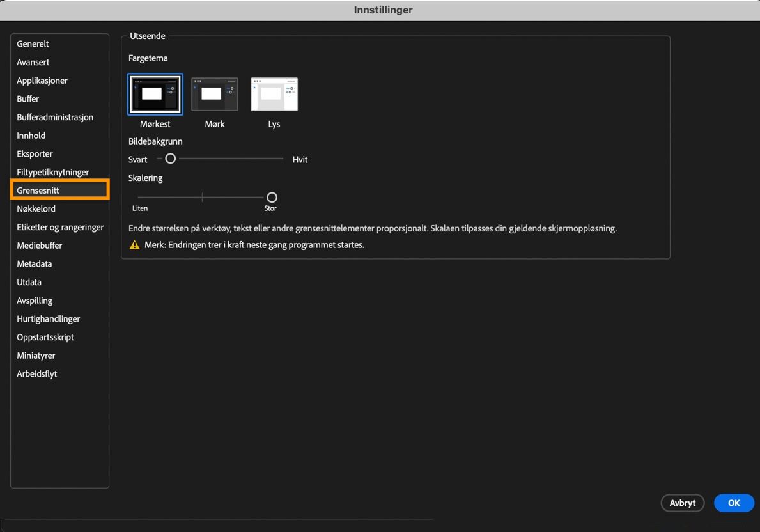Click the Mørkest theme caption text
Image resolution: width=760 pixels, height=532 pixels.
point(155,124)
